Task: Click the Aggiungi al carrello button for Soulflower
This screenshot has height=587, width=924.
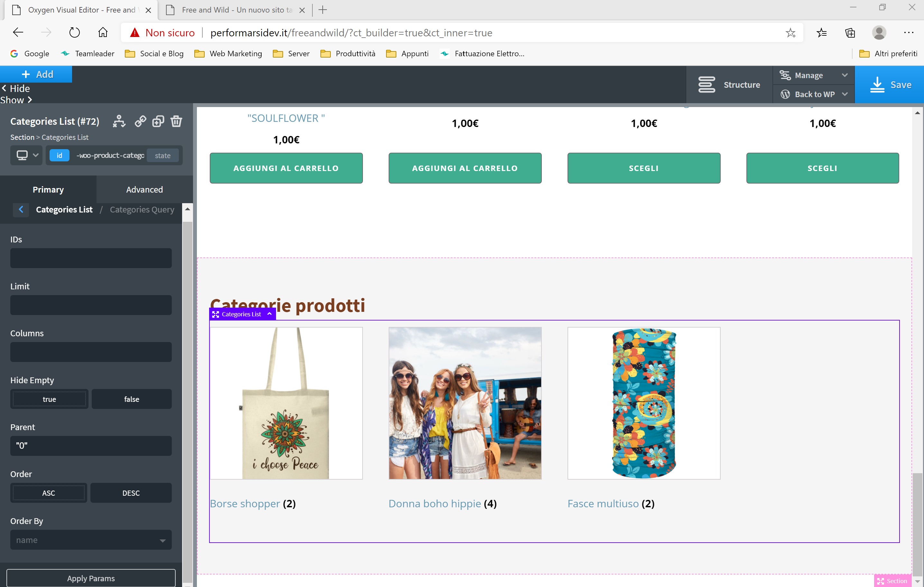Action: pyautogui.click(x=286, y=168)
